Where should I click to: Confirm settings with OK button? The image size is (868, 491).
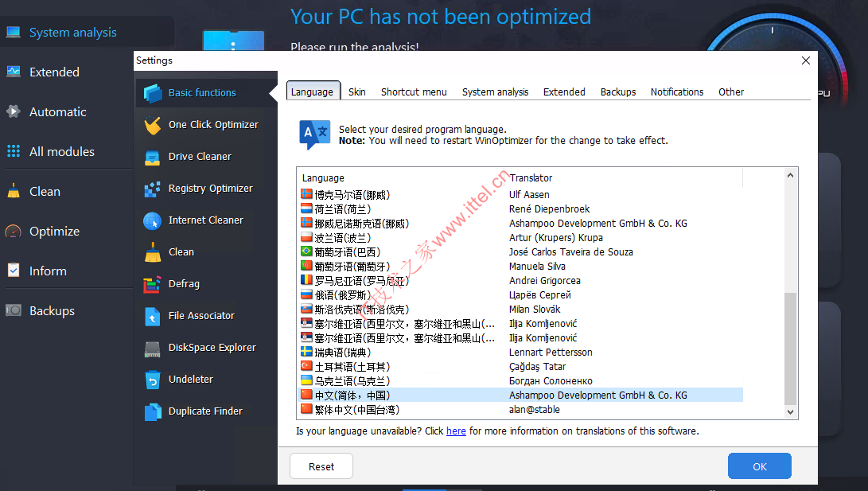(760, 466)
